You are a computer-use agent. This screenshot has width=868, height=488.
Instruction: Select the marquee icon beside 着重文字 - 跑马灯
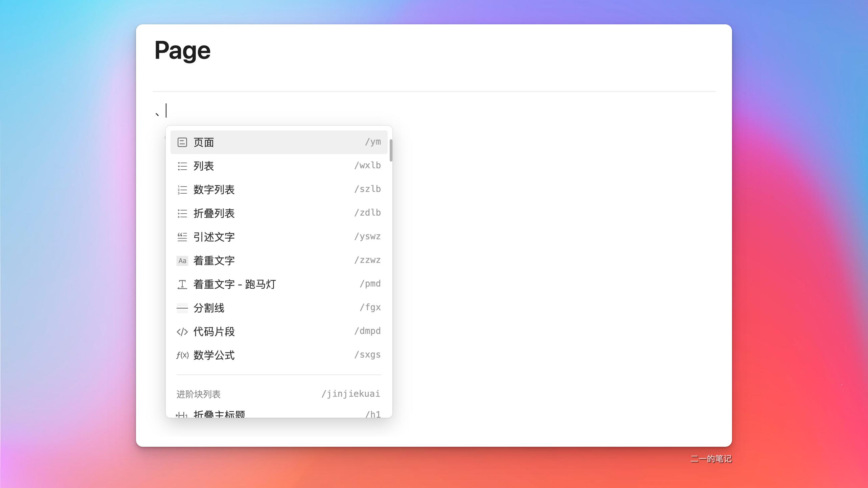(182, 284)
